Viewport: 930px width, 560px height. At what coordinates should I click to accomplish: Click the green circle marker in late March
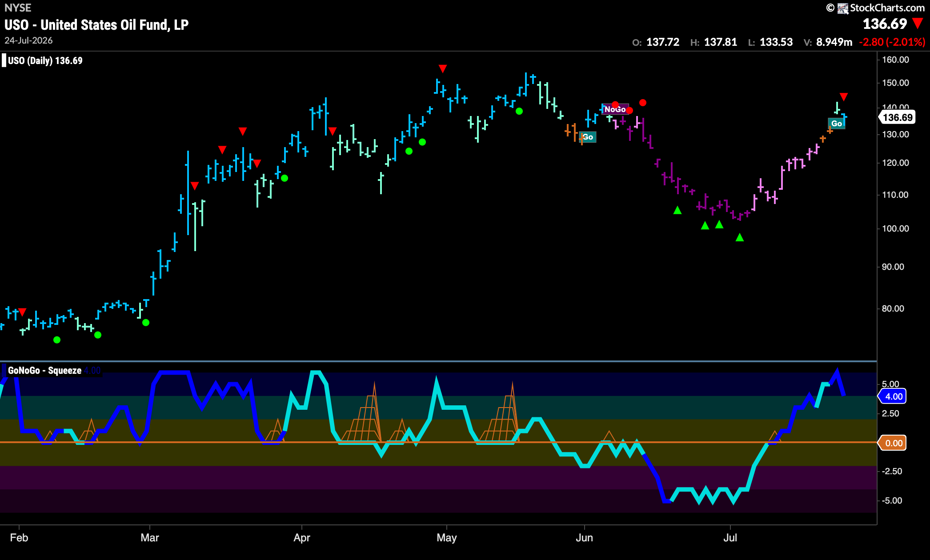pyautogui.click(x=285, y=178)
